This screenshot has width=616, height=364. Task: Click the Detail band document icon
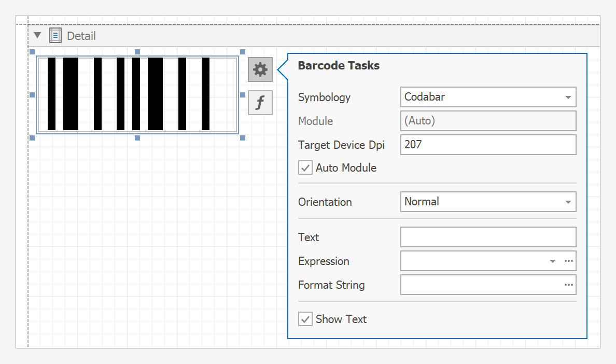[x=55, y=36]
